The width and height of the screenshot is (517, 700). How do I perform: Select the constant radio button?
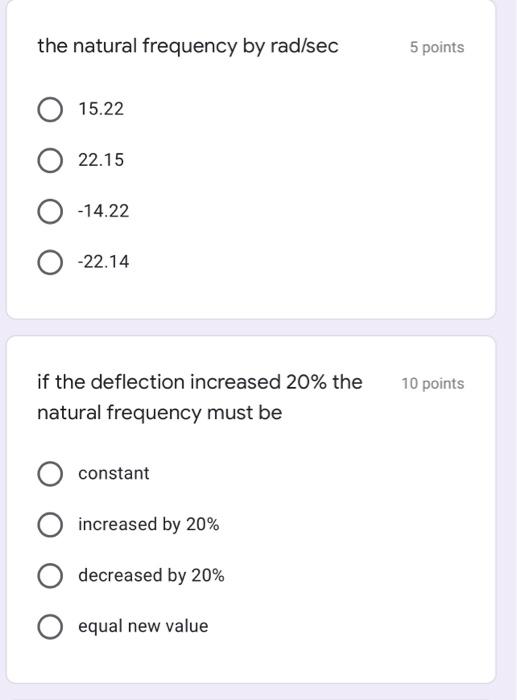coord(50,474)
